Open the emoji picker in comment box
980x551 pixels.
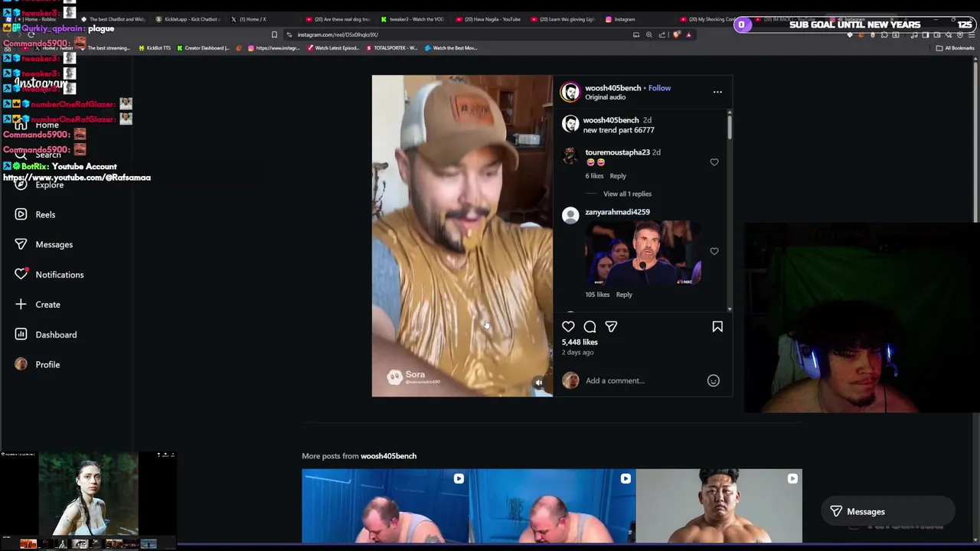(x=713, y=380)
